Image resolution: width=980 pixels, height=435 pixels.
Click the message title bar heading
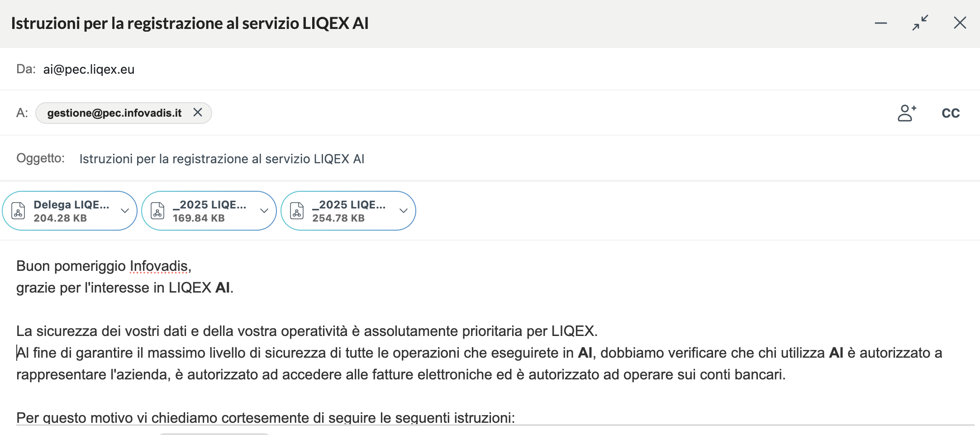[190, 23]
